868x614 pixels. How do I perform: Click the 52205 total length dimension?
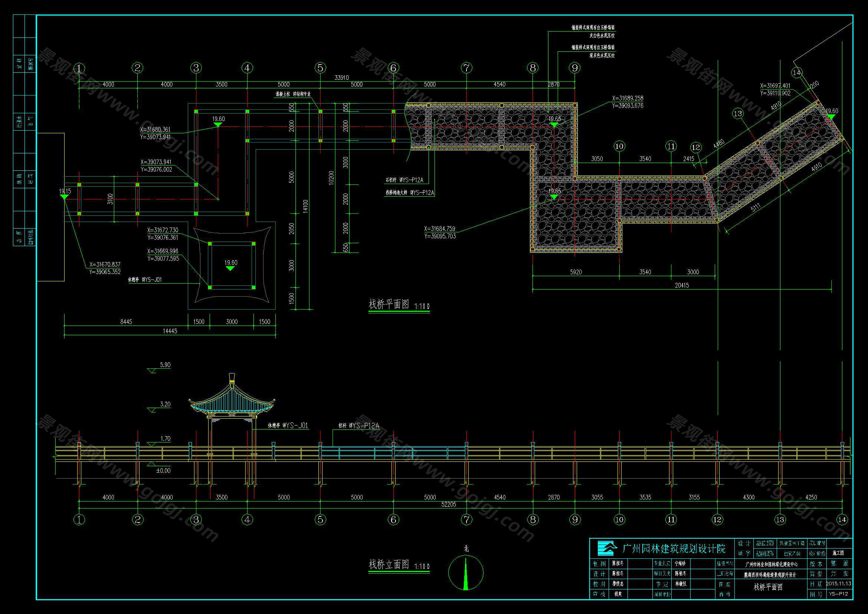448,504
